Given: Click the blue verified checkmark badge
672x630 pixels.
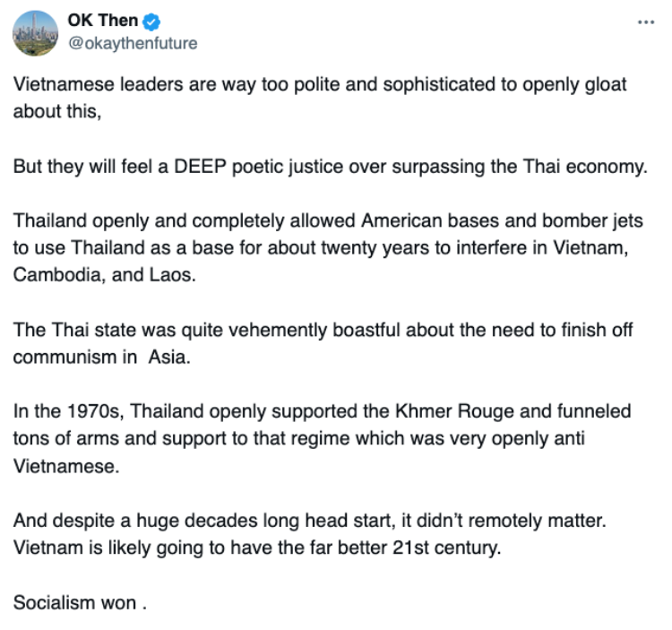Looking at the screenshot, I should [x=151, y=22].
